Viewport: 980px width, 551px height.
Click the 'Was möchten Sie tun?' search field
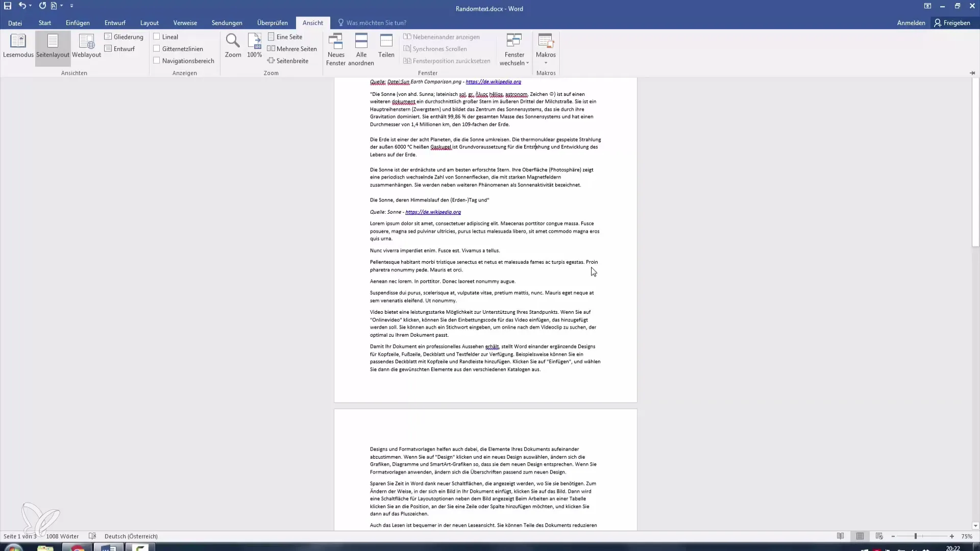pos(373,23)
